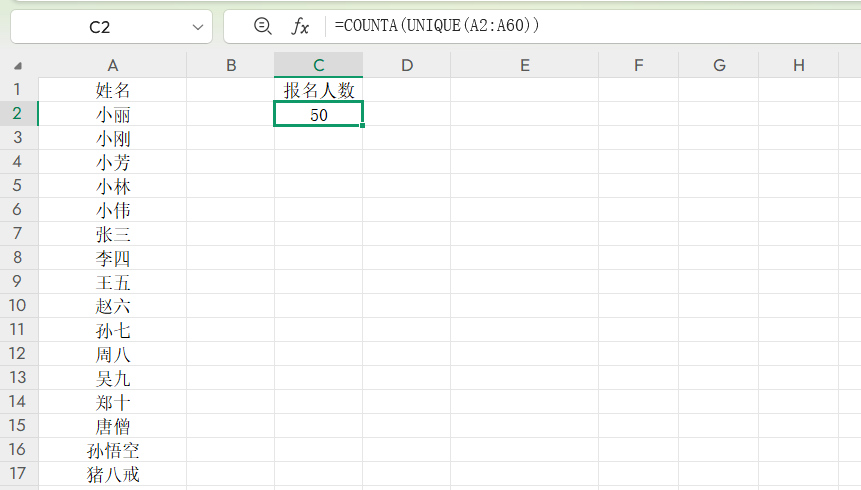The height and width of the screenshot is (490, 861).
Task: Select the cell containing 孙悟空
Action: pyautogui.click(x=113, y=450)
